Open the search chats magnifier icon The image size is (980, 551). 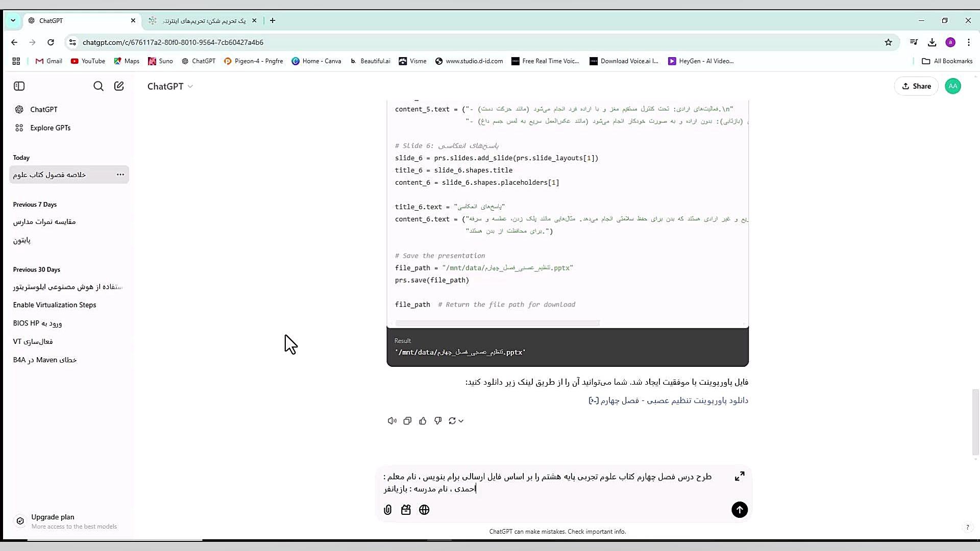coord(99,86)
